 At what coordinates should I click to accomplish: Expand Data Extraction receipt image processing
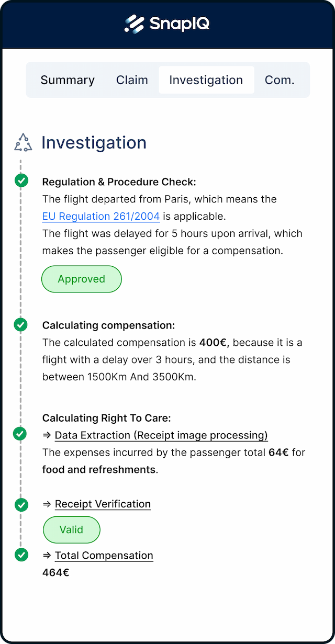coord(161,435)
